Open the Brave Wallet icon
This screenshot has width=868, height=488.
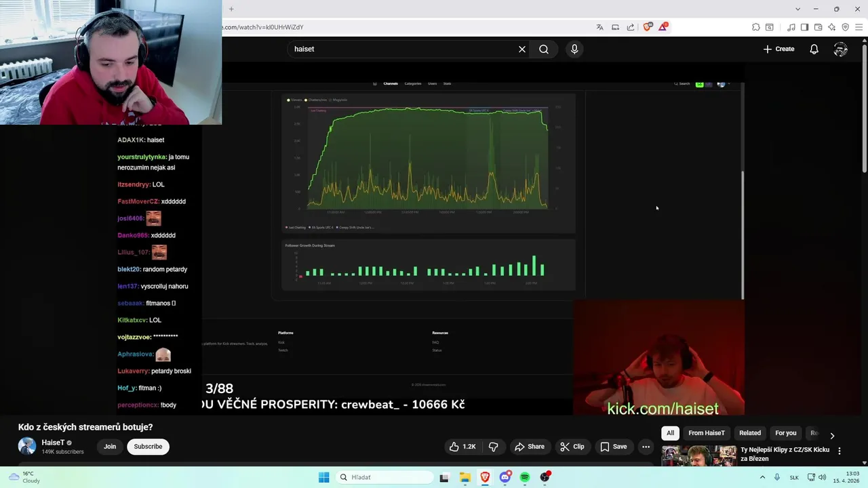pyautogui.click(x=818, y=27)
